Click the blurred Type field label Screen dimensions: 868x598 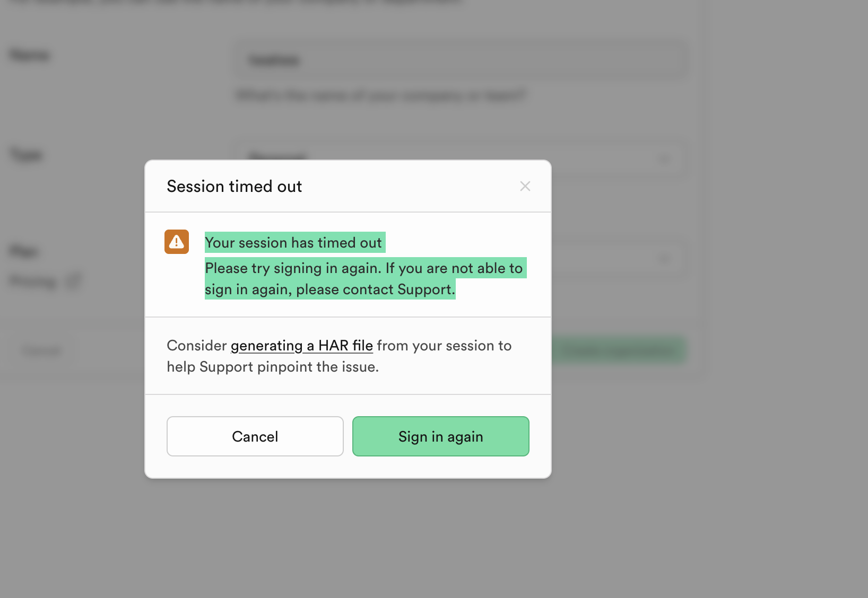26,155
